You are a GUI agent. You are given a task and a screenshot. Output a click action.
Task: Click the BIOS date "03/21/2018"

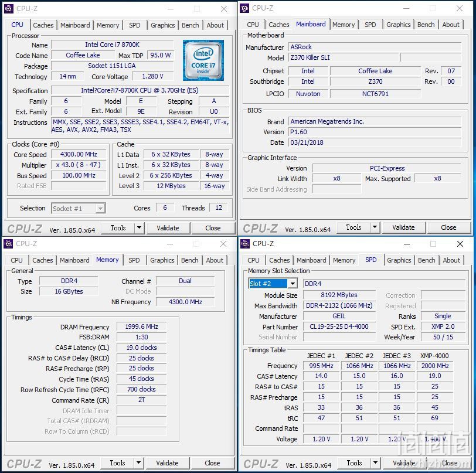[375, 142]
